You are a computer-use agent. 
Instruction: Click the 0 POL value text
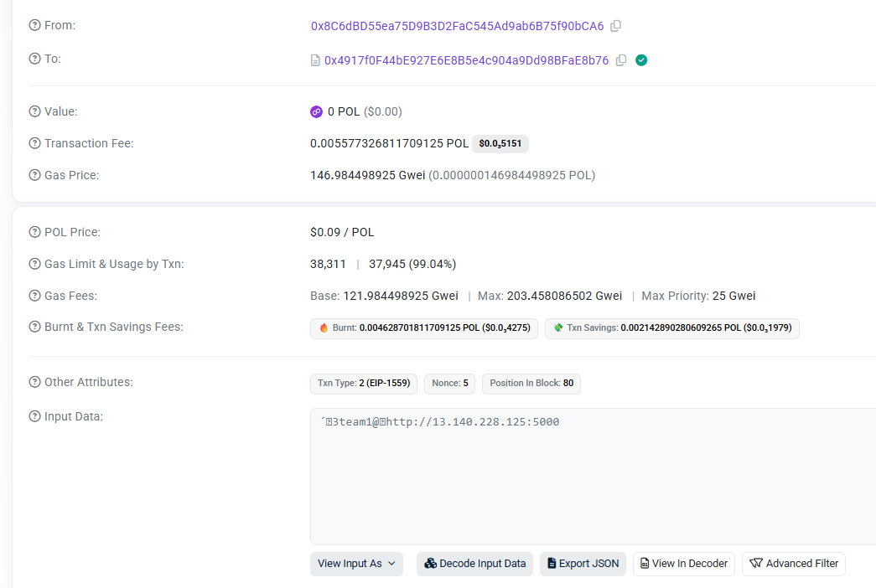(344, 111)
